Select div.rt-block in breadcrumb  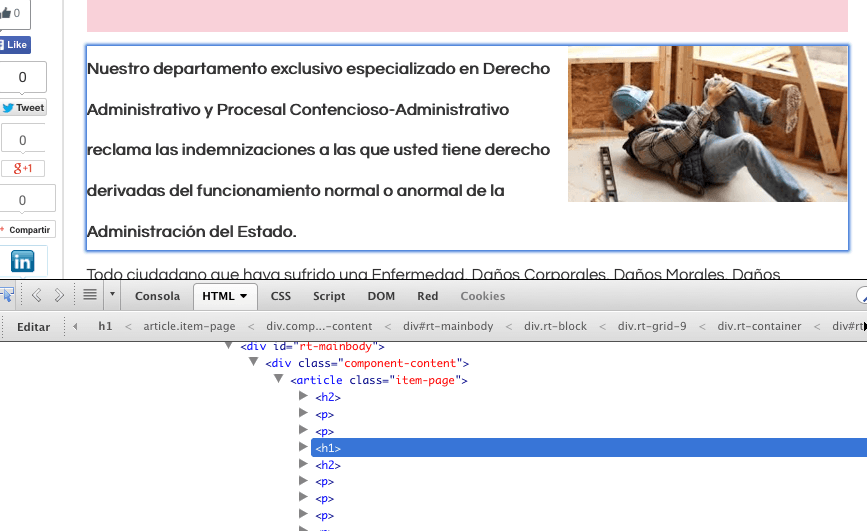point(555,326)
